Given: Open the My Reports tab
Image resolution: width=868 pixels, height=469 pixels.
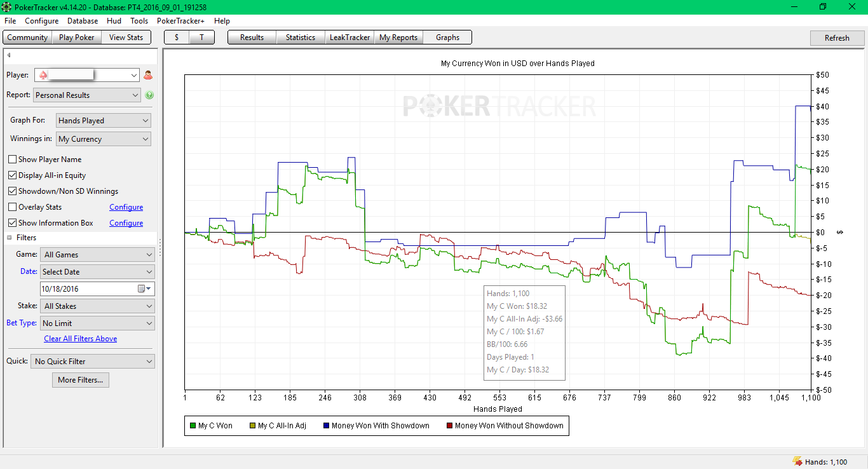Looking at the screenshot, I should [x=398, y=37].
